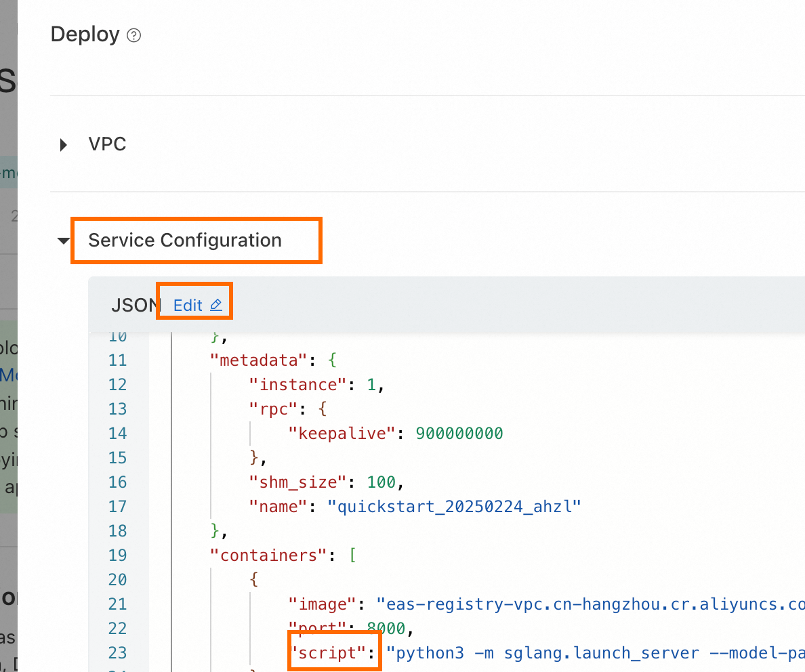Click the python3 sglang launch command string
This screenshot has width=805, height=672.
coord(595,653)
